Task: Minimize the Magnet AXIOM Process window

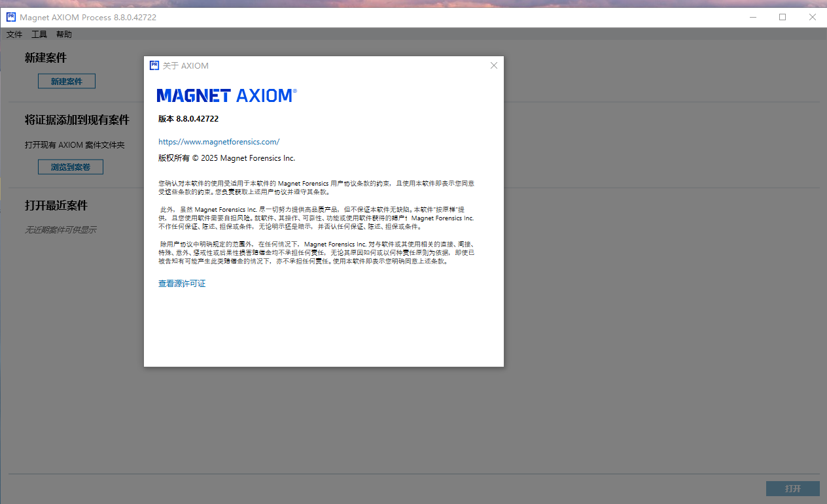Action: 752,17
